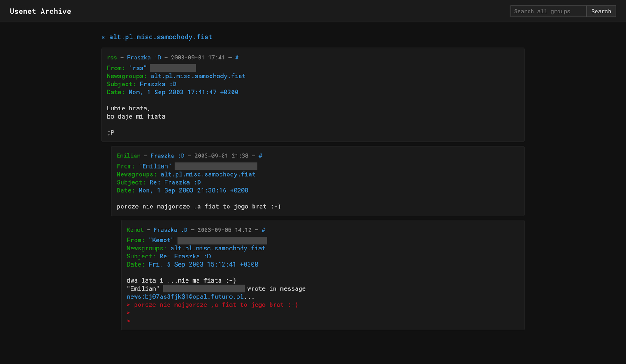Select the date Mon, 1 Sep 2003 21:38:16

[x=193, y=190]
